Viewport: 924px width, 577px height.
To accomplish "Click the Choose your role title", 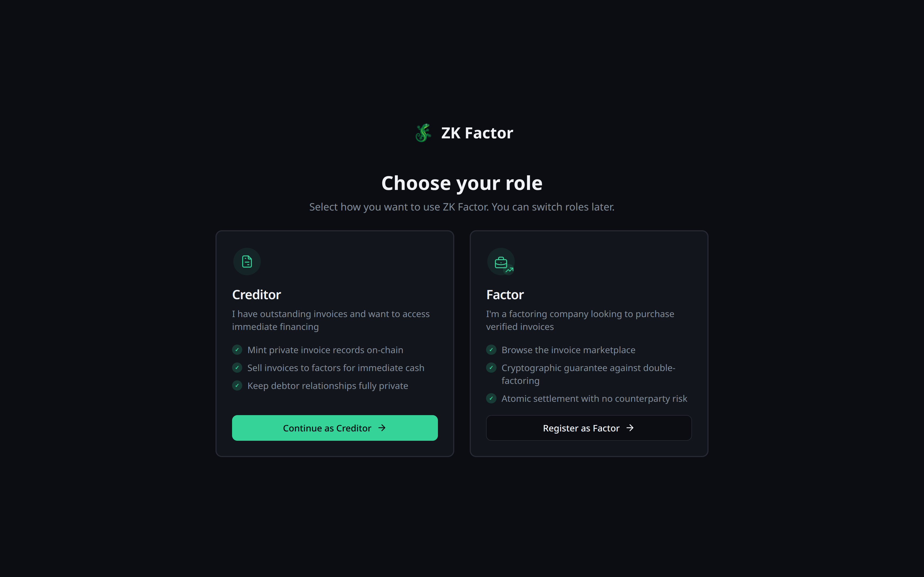I will coord(462,183).
